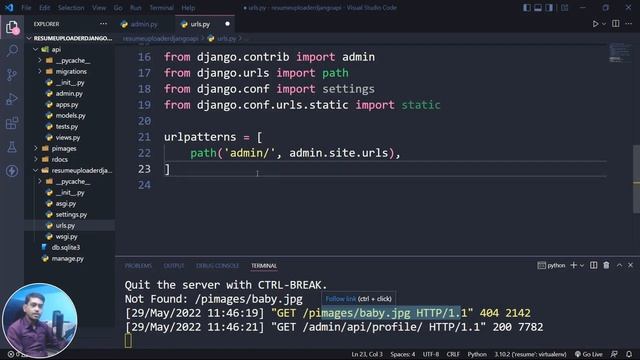Image resolution: width=640 pixels, height=360 pixels.
Task: Click unsaved dot on urls.py tab
Action: point(227,24)
